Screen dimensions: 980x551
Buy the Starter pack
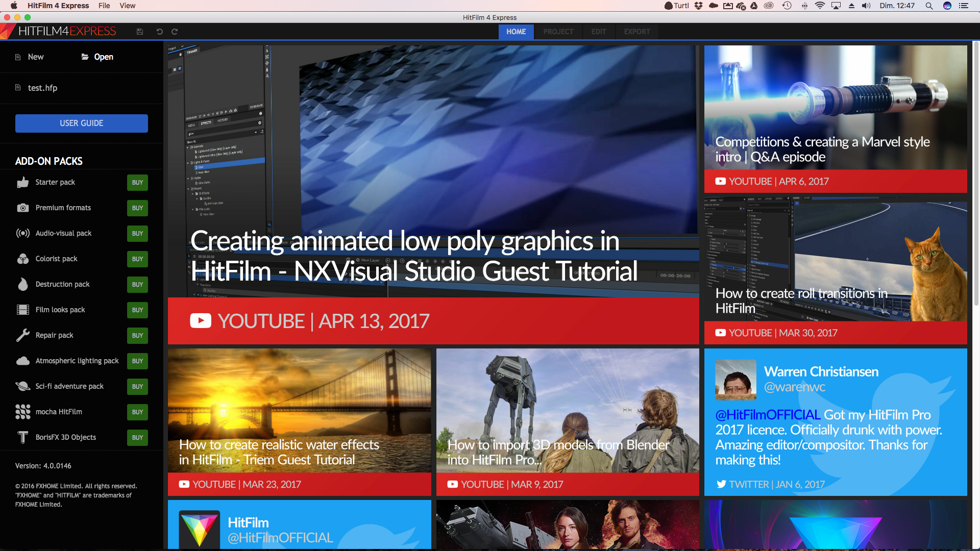pos(137,182)
